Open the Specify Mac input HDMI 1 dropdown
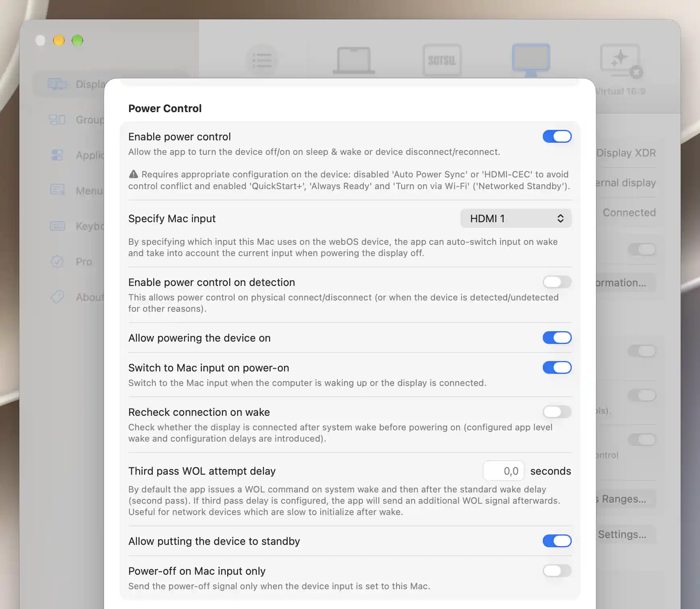 [x=516, y=219]
